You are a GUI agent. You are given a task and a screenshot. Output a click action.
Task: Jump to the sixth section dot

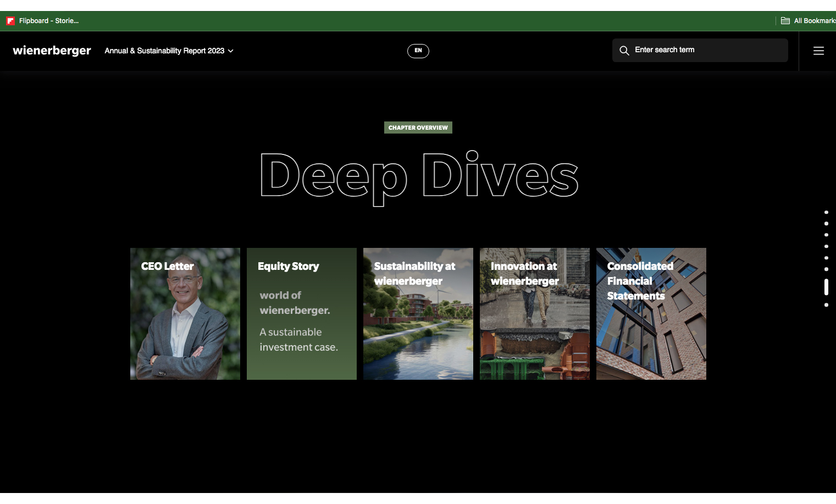click(826, 269)
